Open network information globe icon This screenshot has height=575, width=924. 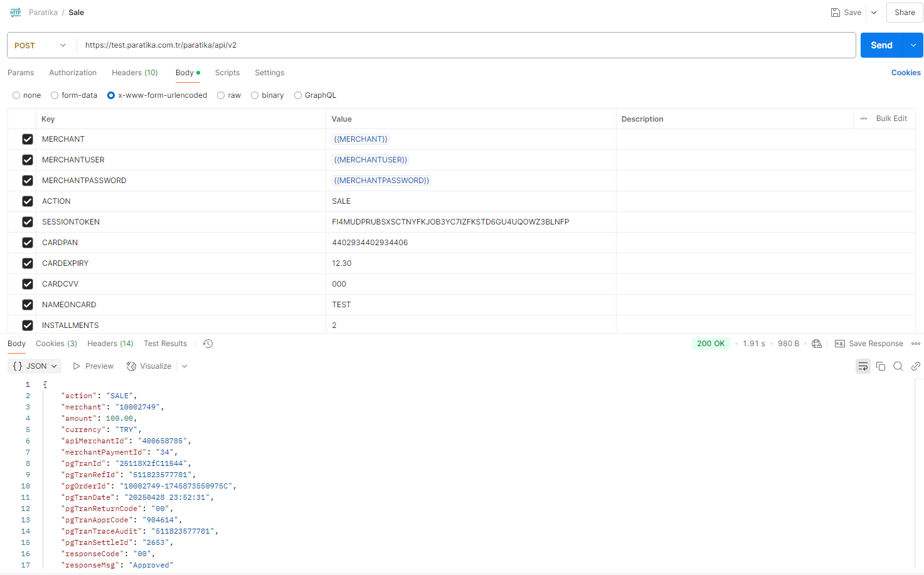pyautogui.click(x=817, y=344)
